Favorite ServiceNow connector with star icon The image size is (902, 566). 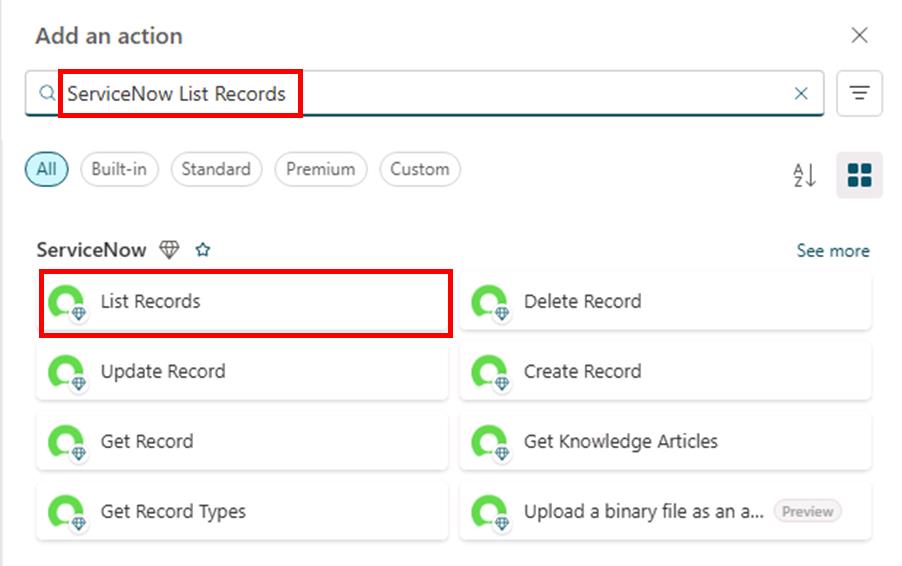(203, 250)
